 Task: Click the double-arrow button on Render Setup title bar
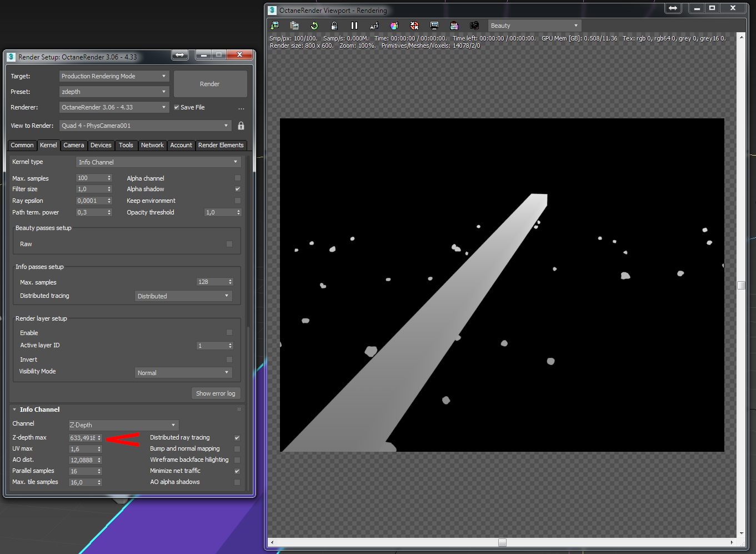point(179,54)
